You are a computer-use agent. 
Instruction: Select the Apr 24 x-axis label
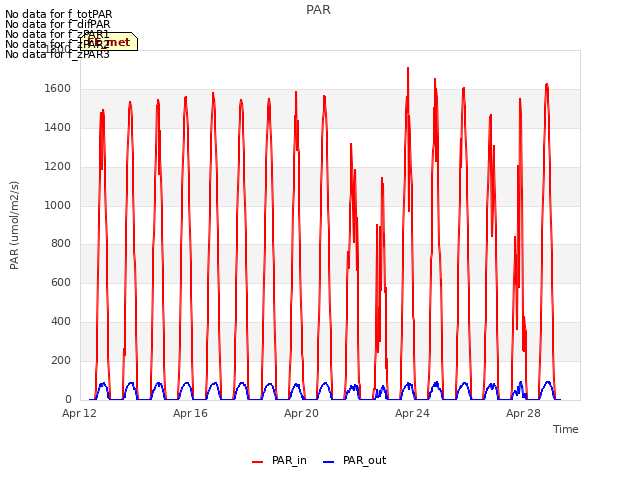(x=412, y=413)
